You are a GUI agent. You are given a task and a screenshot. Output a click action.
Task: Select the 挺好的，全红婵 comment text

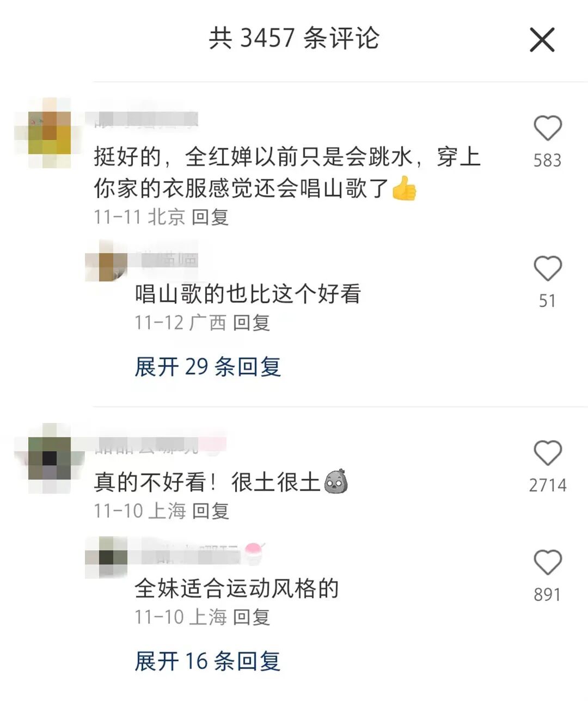[x=287, y=173]
